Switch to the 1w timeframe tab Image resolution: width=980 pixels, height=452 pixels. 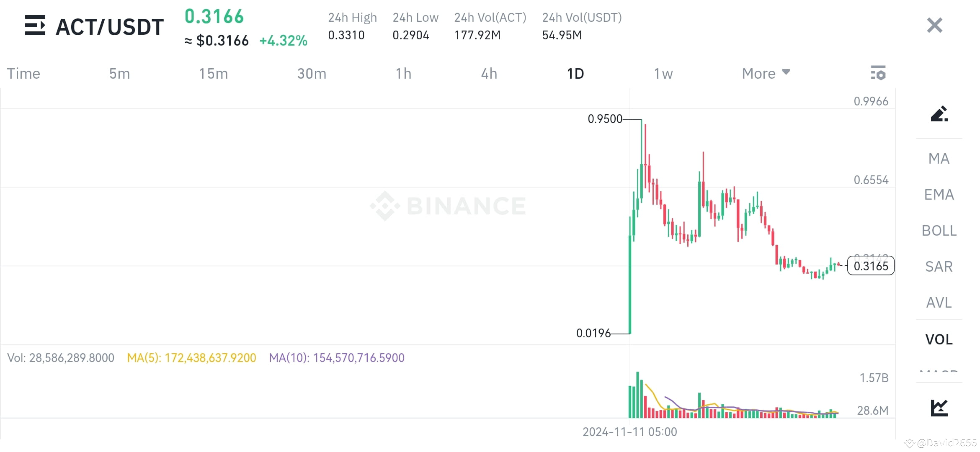pos(663,73)
